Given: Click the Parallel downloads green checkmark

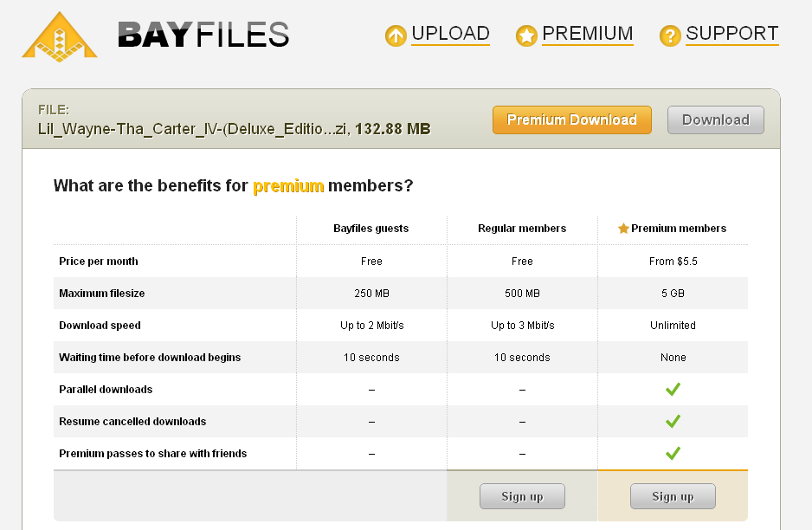Looking at the screenshot, I should point(673,389).
